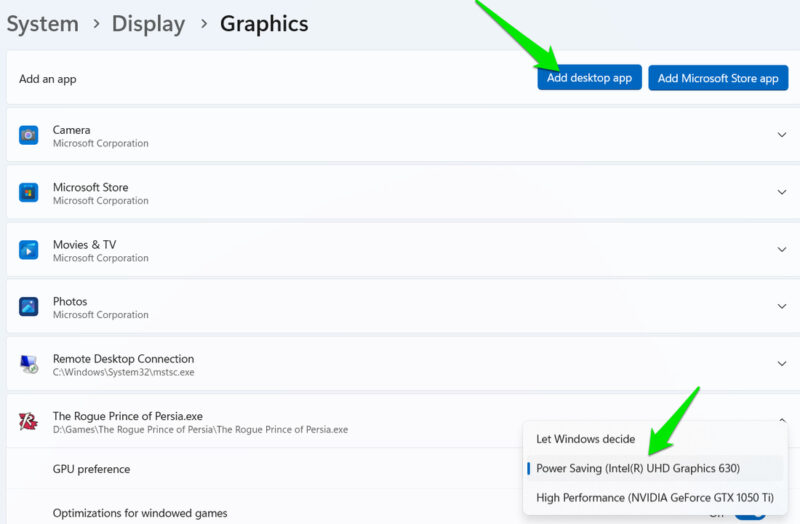Click the D:\Games Rogue Prince path text
800x524 pixels.
[x=201, y=430]
